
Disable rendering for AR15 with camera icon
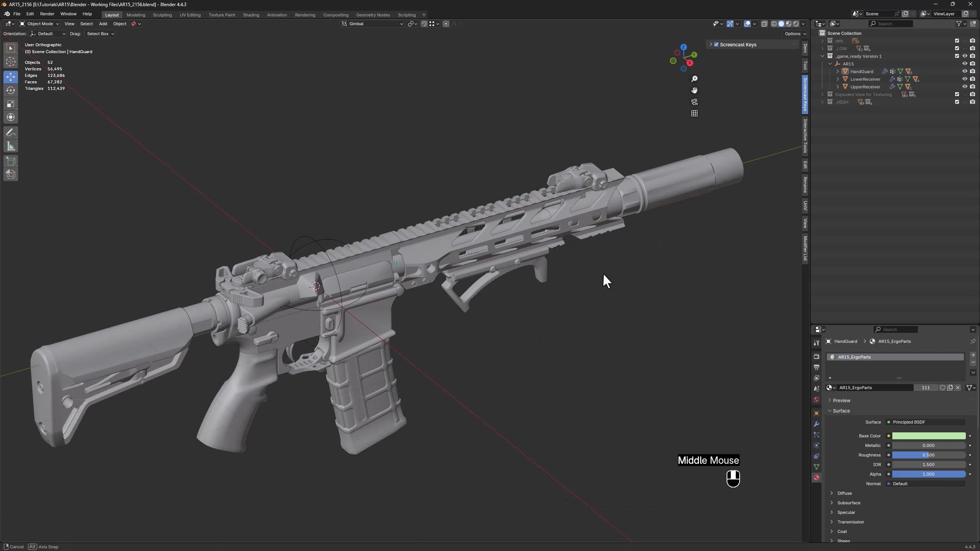click(972, 64)
